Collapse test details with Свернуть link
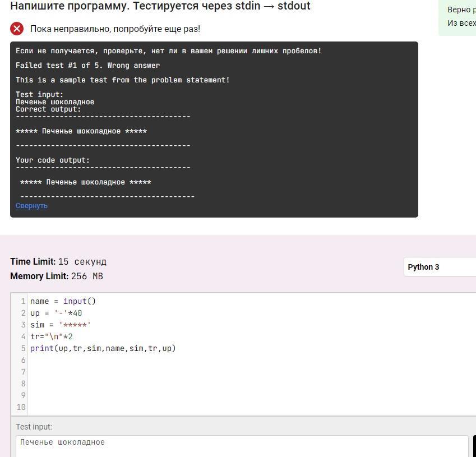 click(31, 206)
